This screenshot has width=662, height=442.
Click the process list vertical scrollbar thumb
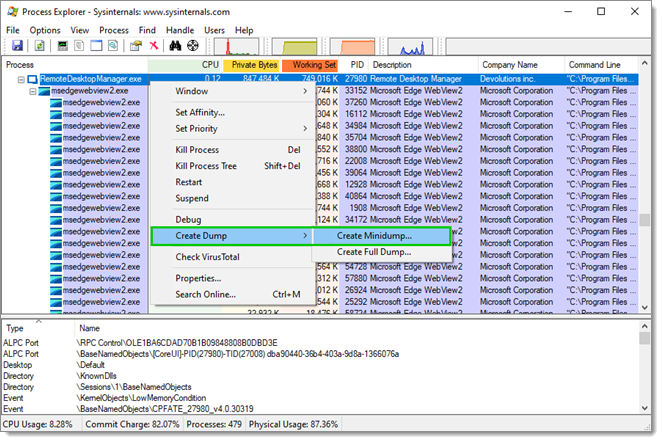coord(644,220)
